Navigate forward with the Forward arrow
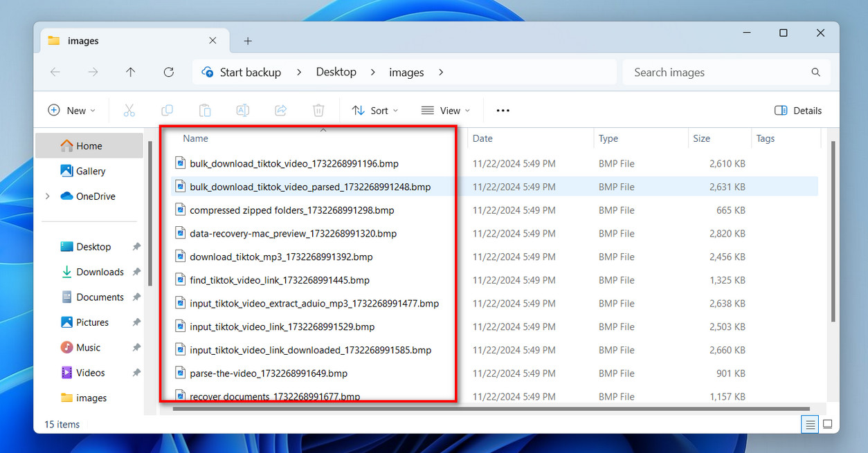Screen dimensions: 868x453 point(93,72)
